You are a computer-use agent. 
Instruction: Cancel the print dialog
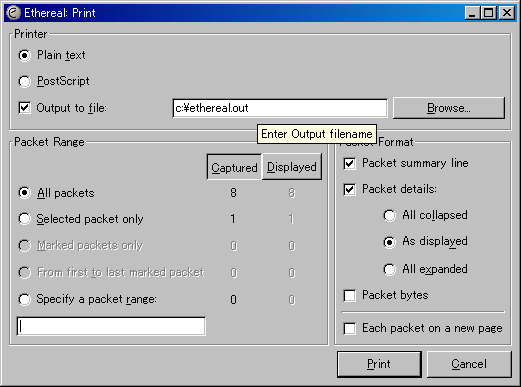[x=469, y=364]
